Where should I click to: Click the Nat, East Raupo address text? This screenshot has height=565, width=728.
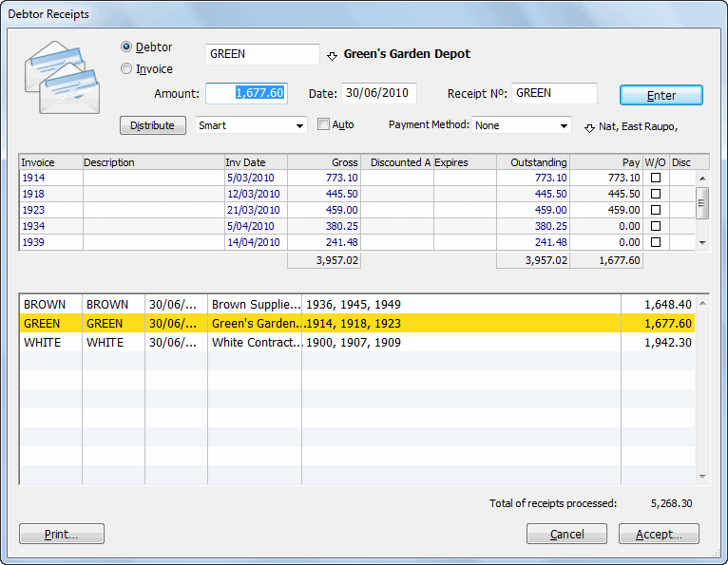[638, 126]
